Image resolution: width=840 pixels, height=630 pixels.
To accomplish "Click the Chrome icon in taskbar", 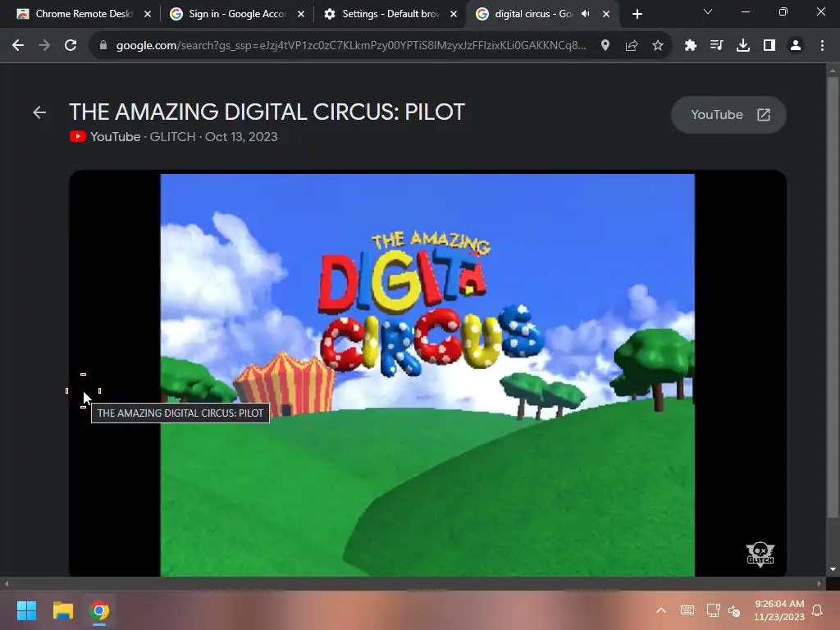I will click(x=99, y=610).
